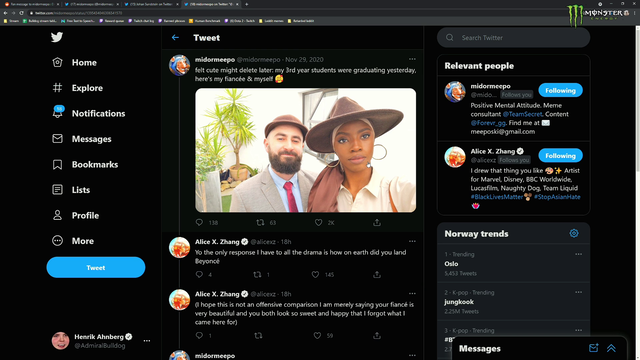Click Following button for midormeepo
Image resolution: width=640 pixels, height=360 pixels.
coord(560,90)
